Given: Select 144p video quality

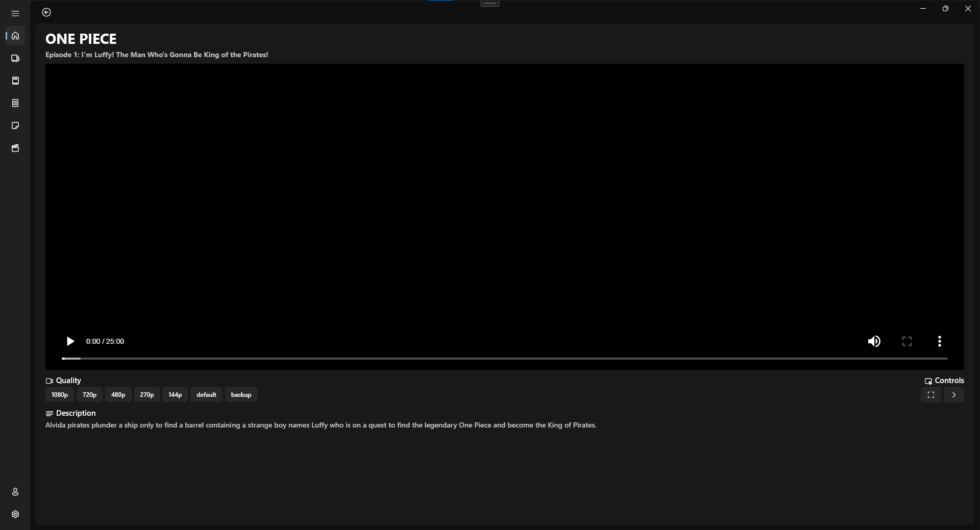Looking at the screenshot, I should (x=175, y=395).
